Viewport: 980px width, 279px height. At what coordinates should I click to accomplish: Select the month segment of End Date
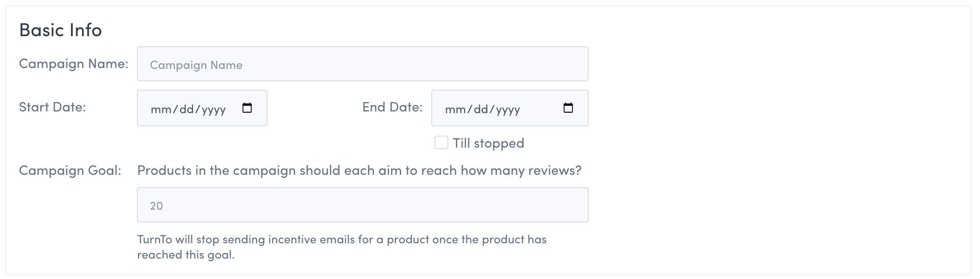(x=455, y=109)
